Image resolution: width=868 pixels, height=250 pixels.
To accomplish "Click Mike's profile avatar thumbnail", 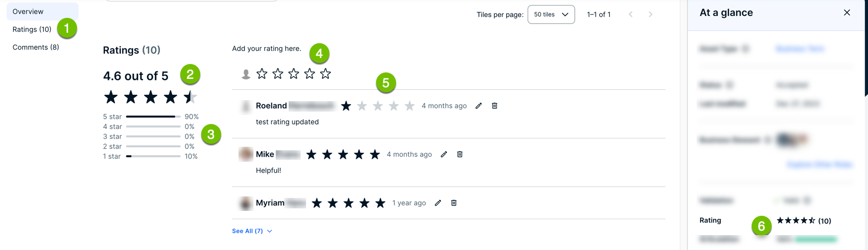I will [246, 154].
